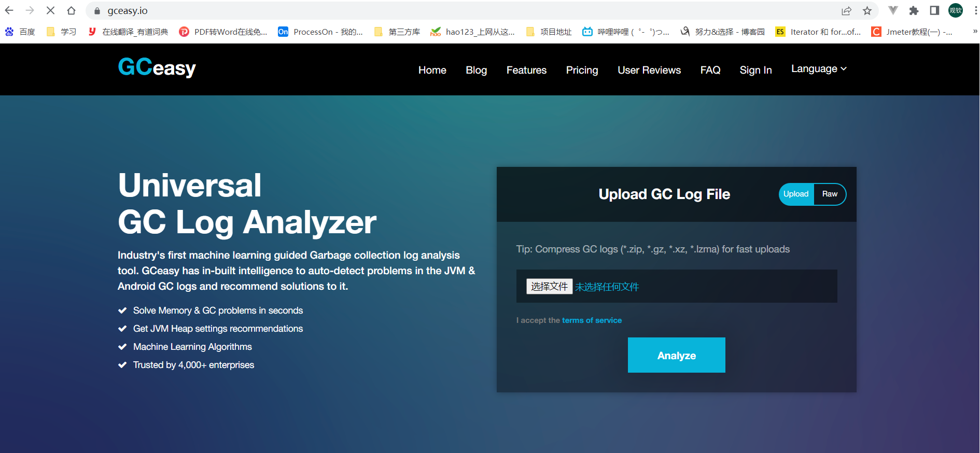Click the Analyze button
The height and width of the screenshot is (453, 980).
click(x=676, y=355)
